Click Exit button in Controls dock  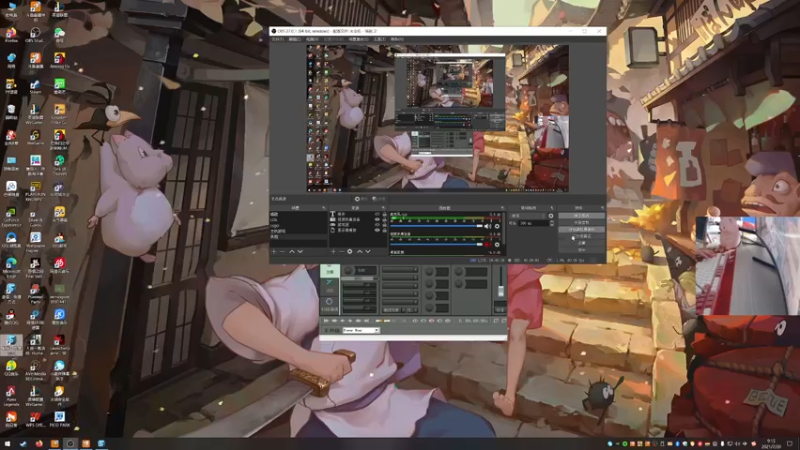tap(581, 249)
